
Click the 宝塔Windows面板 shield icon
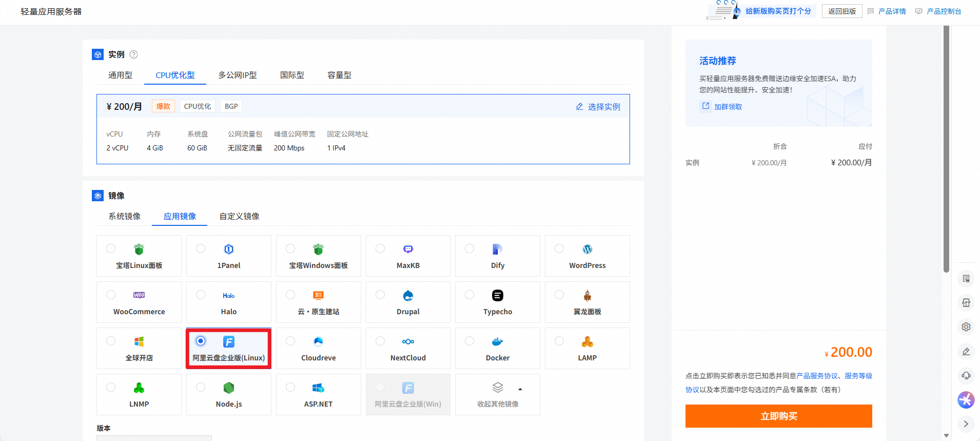tap(318, 250)
